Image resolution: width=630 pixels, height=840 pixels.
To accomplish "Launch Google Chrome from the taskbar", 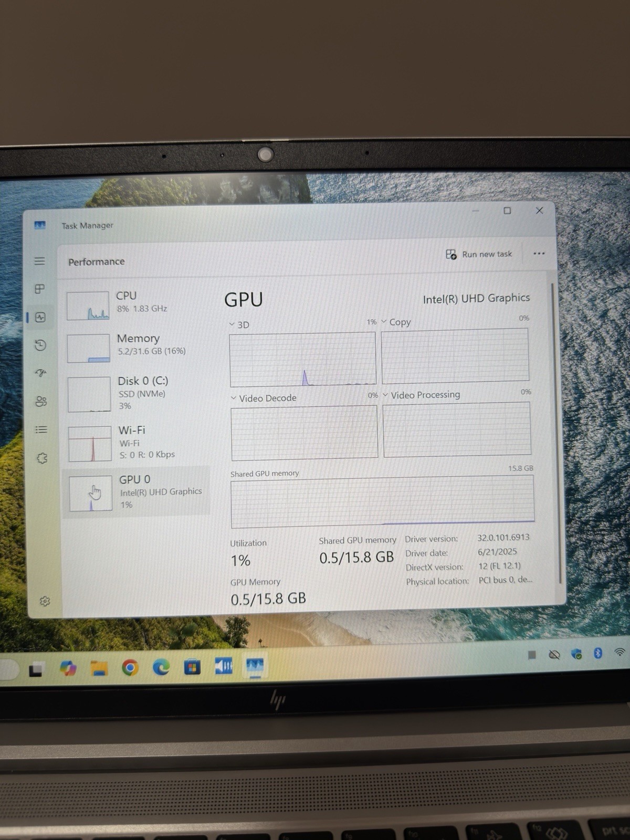I will point(130,668).
